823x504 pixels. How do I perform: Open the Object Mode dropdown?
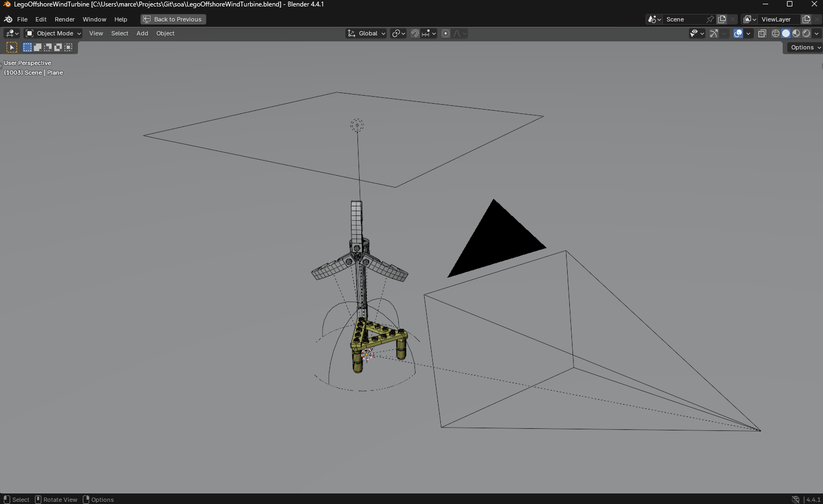[x=53, y=33]
